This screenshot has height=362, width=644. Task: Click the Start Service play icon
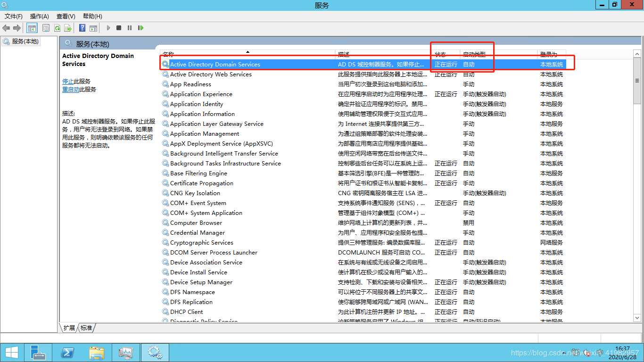click(x=108, y=28)
